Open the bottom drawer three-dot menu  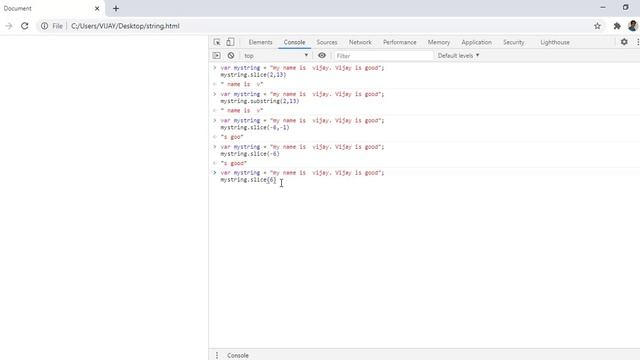click(217, 355)
